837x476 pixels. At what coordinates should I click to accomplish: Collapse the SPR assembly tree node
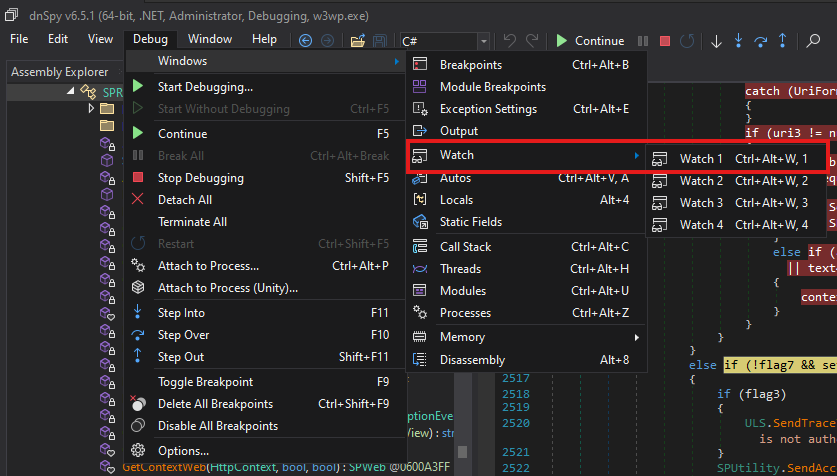pyautogui.click(x=71, y=92)
